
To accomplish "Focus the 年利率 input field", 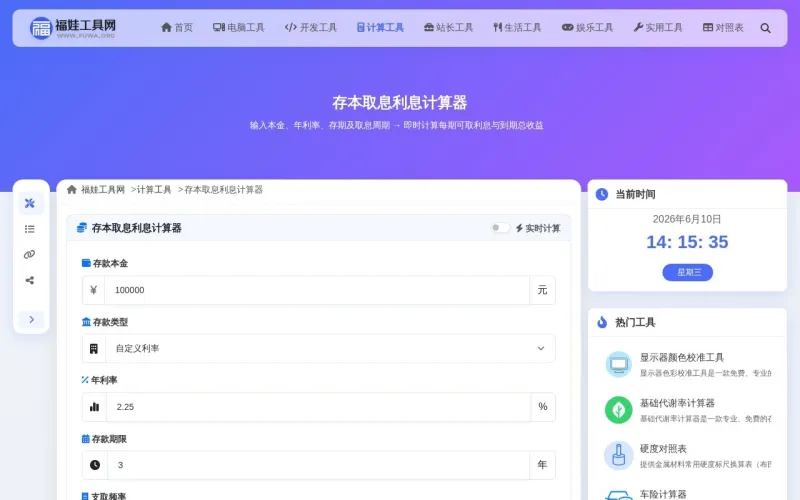I will click(x=318, y=407).
